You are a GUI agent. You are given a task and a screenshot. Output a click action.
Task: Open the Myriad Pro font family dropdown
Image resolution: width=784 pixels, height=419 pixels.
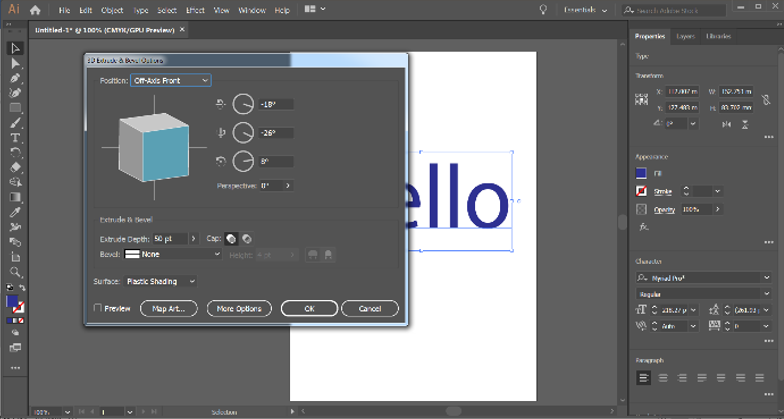tap(766, 278)
